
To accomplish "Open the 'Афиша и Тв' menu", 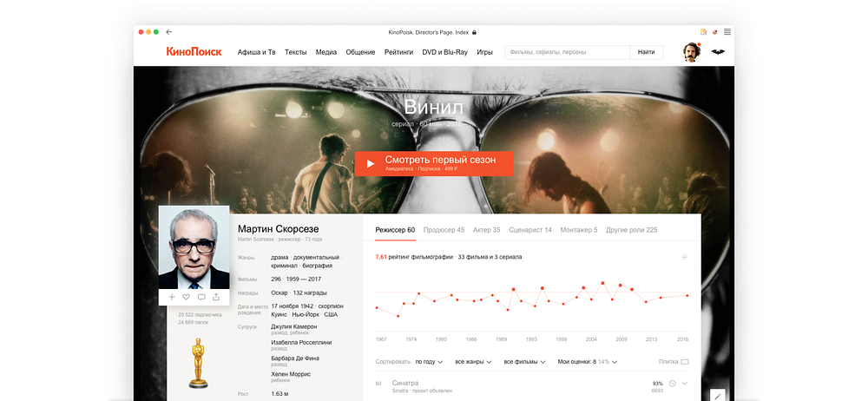I will [x=256, y=52].
